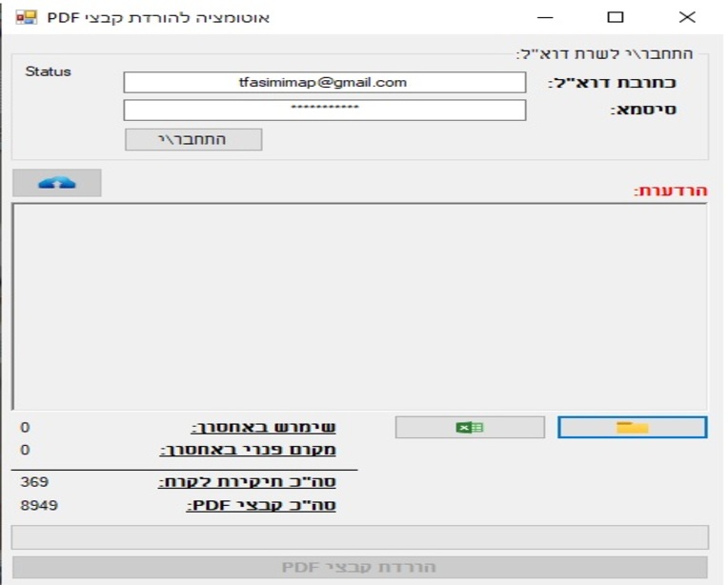Click the התחבר/י connect button

coord(193,139)
